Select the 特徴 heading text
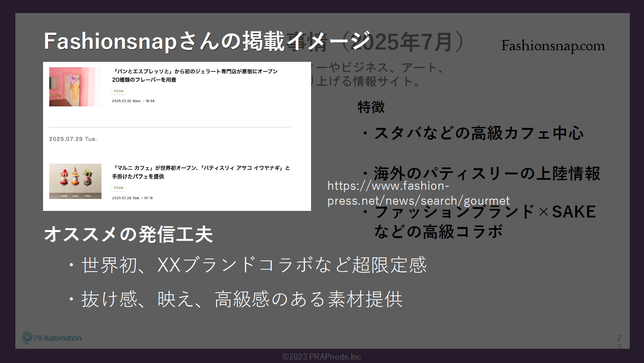Viewport: 644px width, 363px height. click(371, 107)
